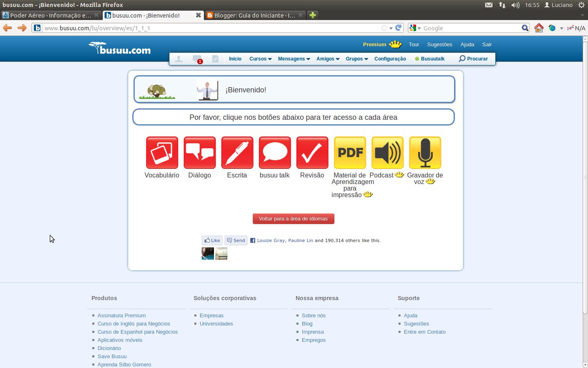The height and width of the screenshot is (368, 588).
Task: Click Firefox forward arrow
Action: tap(22, 28)
